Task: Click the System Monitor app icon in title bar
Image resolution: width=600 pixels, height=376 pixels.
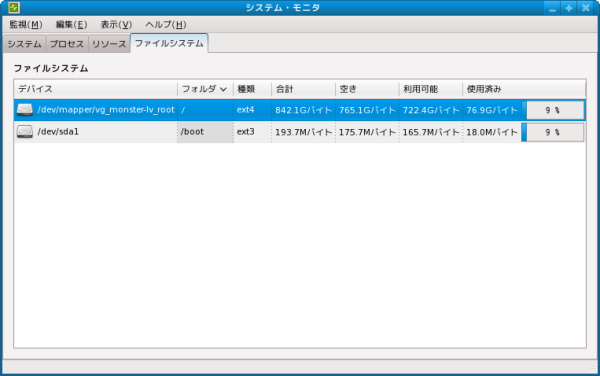Action: 14,7
